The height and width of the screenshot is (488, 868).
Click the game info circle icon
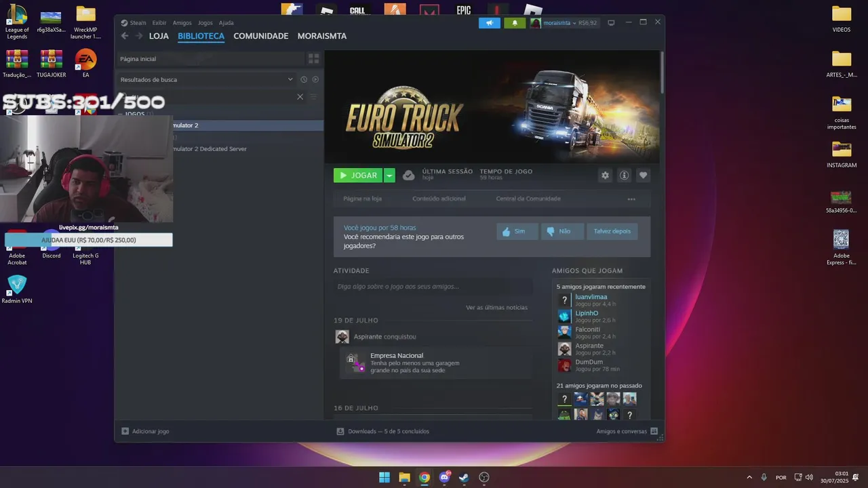624,176
